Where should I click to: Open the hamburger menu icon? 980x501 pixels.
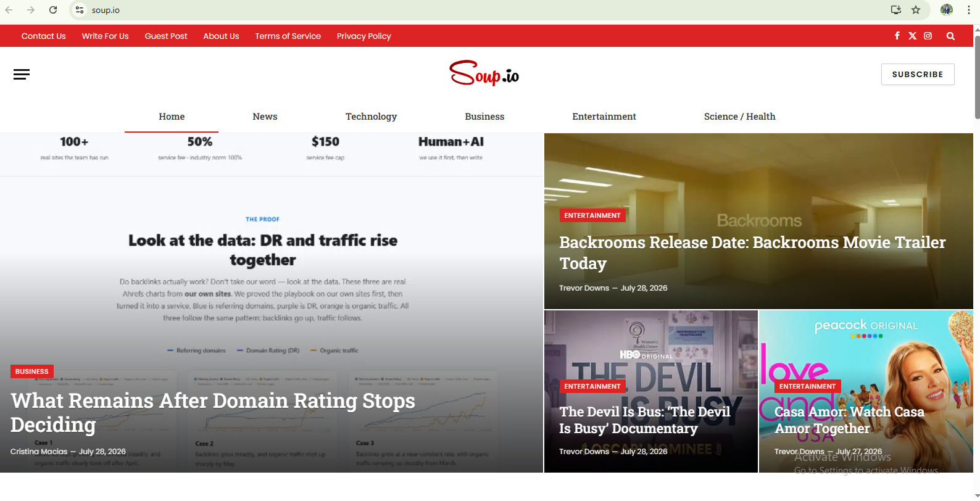point(22,75)
